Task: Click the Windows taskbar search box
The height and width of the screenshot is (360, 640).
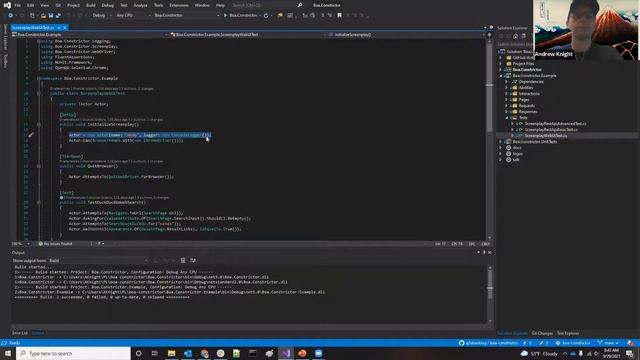Action: 73,353
